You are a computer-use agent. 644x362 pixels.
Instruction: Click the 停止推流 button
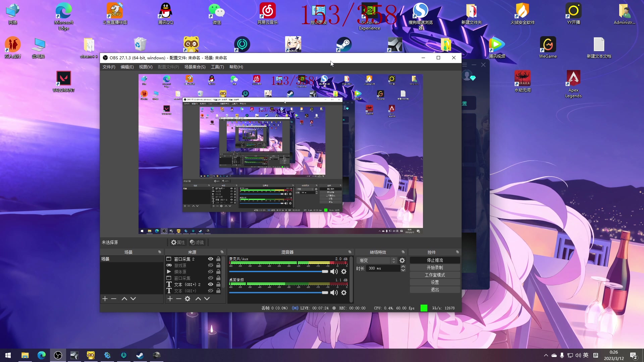(x=435, y=260)
